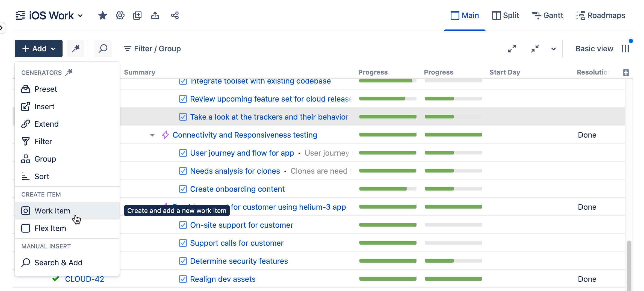Select the Flex Item square option
The width and height of the screenshot is (644, 291).
pos(50,228)
